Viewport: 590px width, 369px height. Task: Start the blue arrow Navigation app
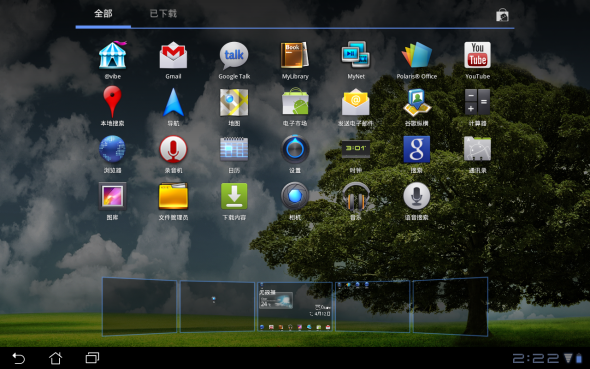[173, 102]
